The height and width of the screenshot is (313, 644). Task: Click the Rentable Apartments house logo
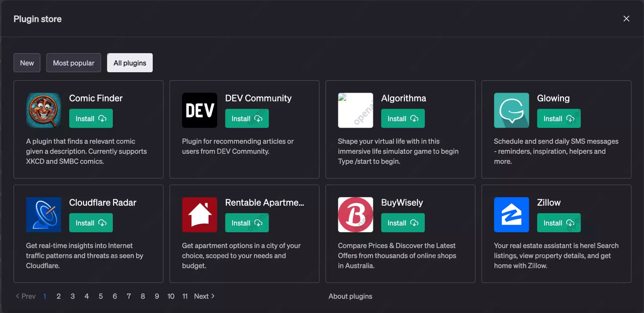pos(199,215)
